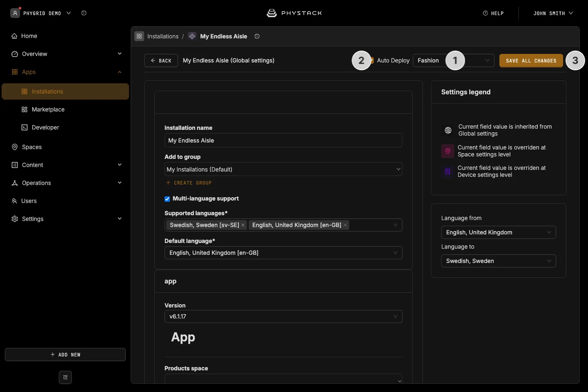Click the Add New button
Image resolution: width=588 pixels, height=392 pixels.
[x=65, y=354]
